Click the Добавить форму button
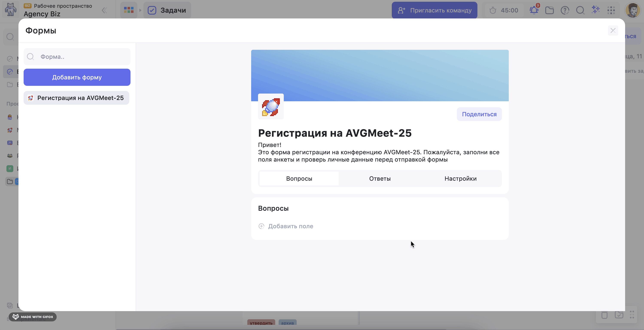This screenshot has width=644, height=330. click(x=77, y=77)
